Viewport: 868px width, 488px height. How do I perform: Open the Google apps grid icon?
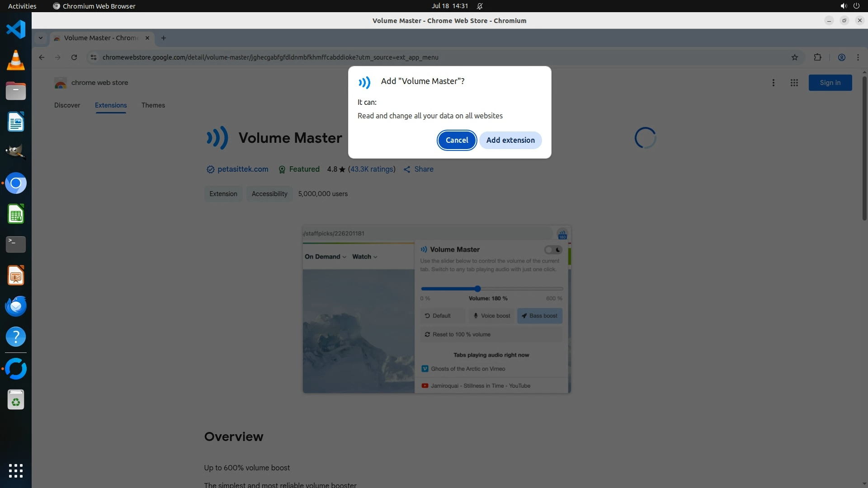[x=794, y=83]
